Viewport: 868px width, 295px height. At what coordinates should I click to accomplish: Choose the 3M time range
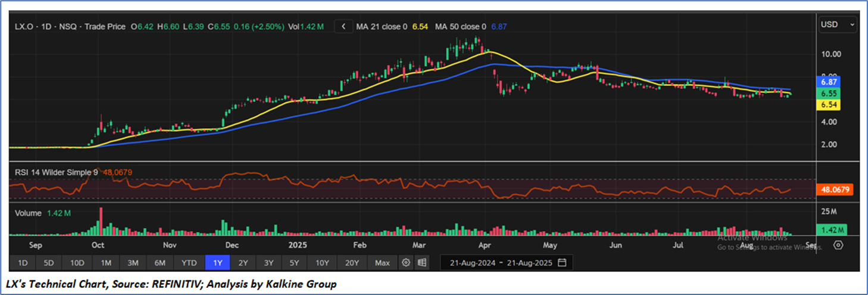(133, 263)
